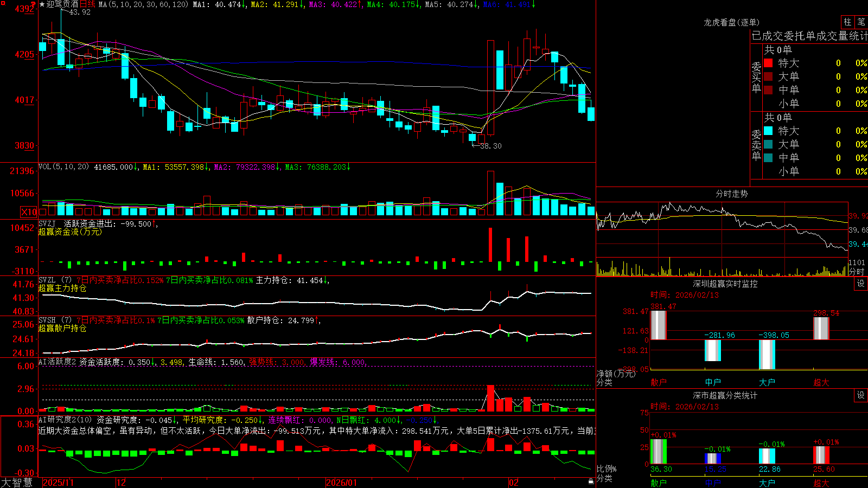Switch to 笔 tick view
This screenshot has width=868, height=488.
coord(861,22)
